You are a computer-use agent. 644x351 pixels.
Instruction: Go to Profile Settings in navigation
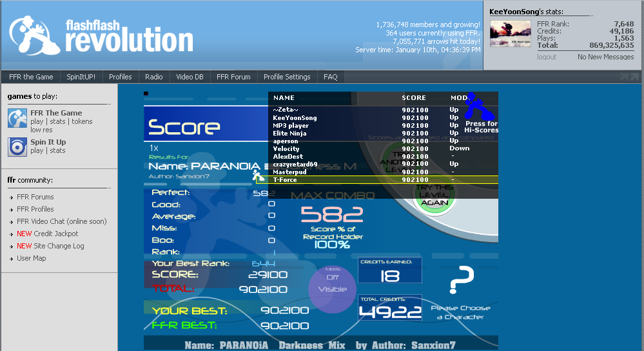coord(287,77)
